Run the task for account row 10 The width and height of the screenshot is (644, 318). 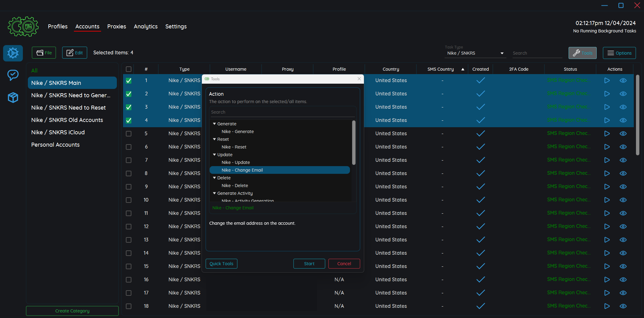(x=607, y=200)
